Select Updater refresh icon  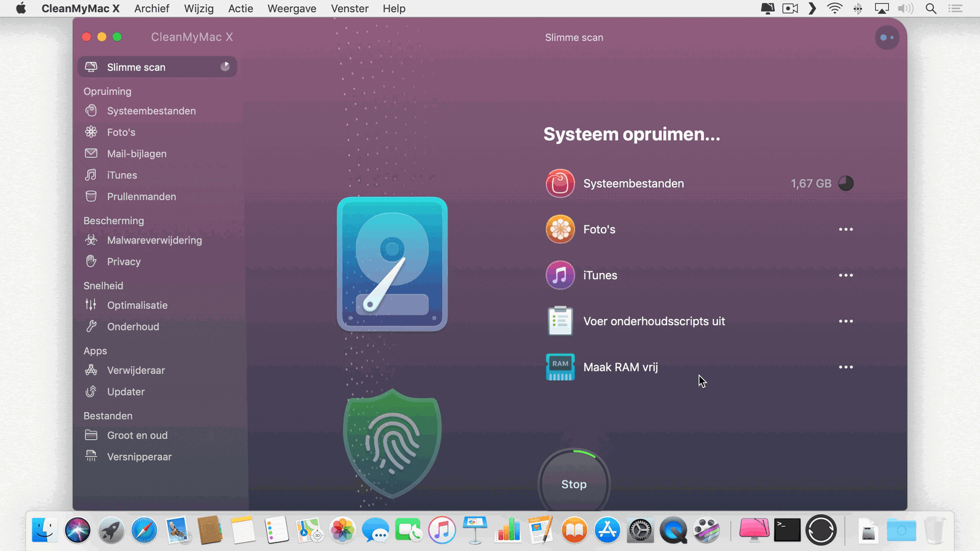point(91,391)
